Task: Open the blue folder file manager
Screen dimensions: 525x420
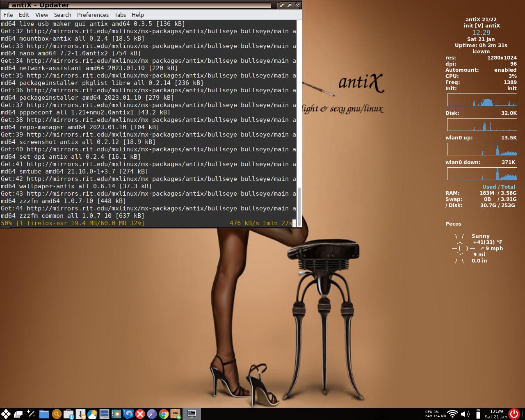Action: [x=44, y=414]
